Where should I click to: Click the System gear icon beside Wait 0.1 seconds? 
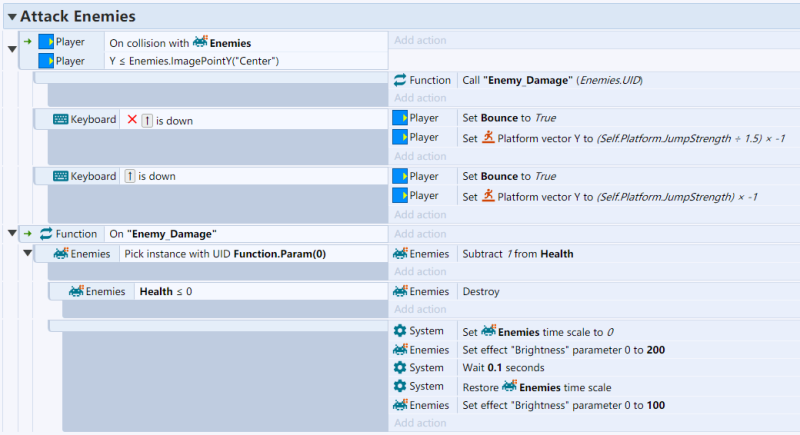pos(401,368)
